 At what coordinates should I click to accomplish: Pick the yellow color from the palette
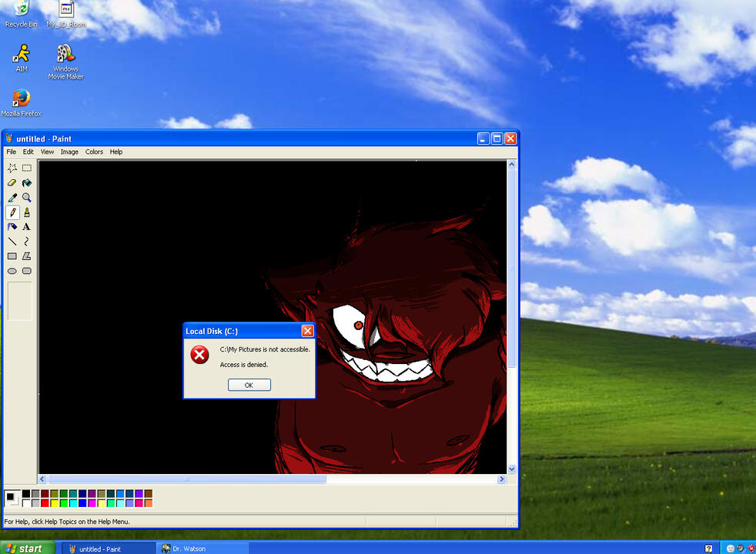pos(55,503)
